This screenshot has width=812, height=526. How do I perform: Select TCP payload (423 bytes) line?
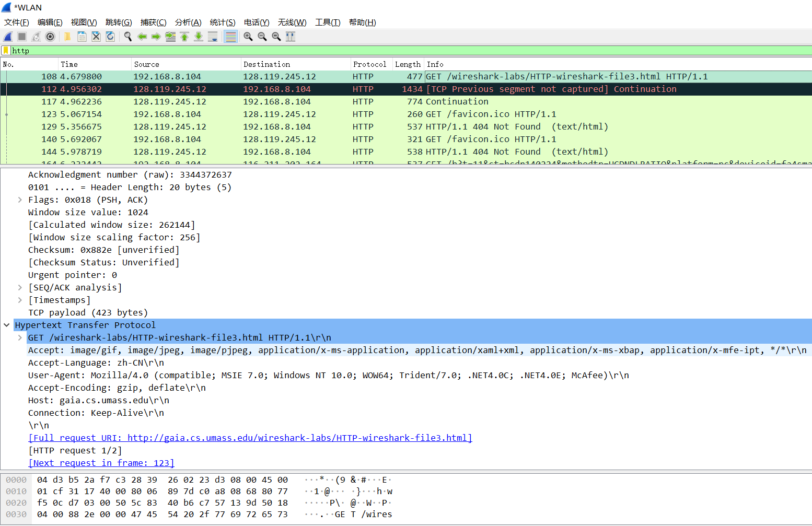(88, 313)
